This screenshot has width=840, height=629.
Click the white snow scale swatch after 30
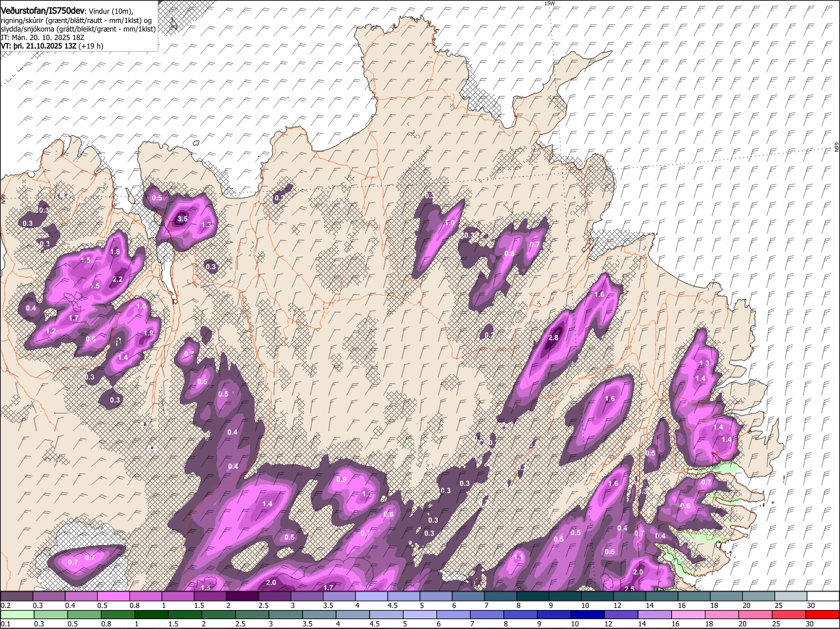click(x=824, y=596)
